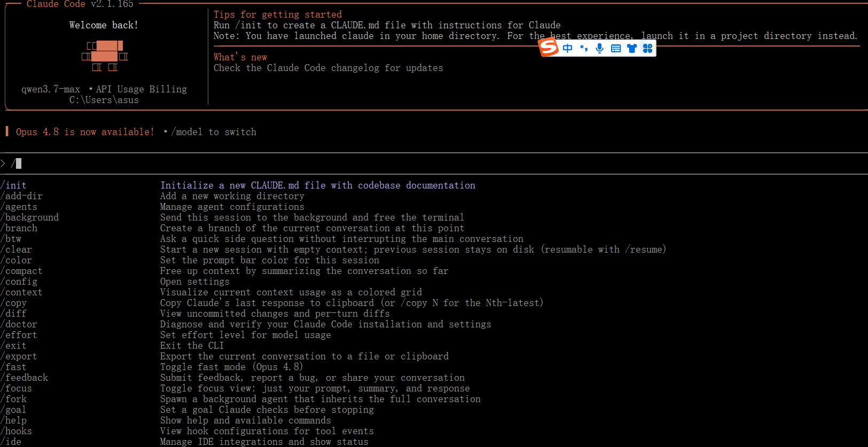Click 'API Usage Billing' text
Image resolution: width=868 pixels, height=447 pixels.
tap(142, 89)
